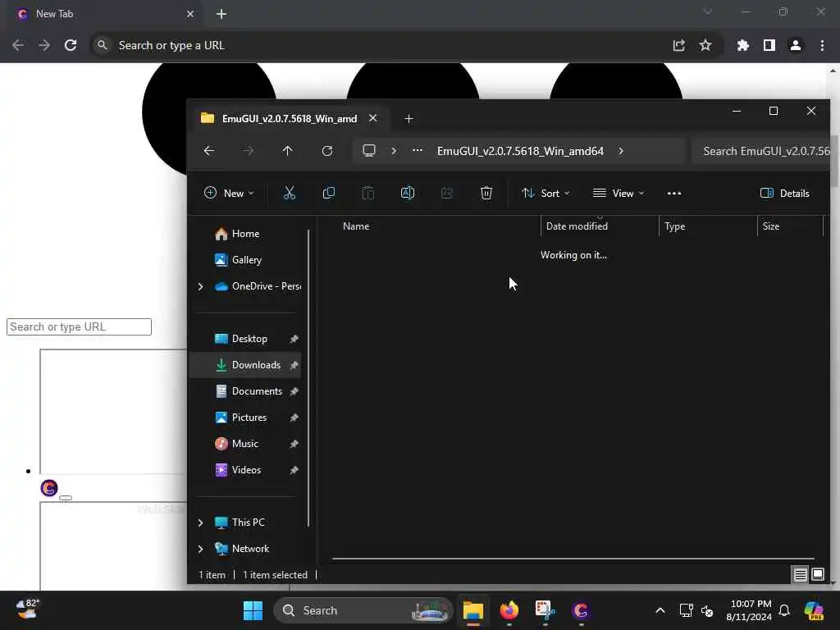This screenshot has width=840, height=630.
Task: Open the View dropdown menu
Action: pyautogui.click(x=619, y=194)
